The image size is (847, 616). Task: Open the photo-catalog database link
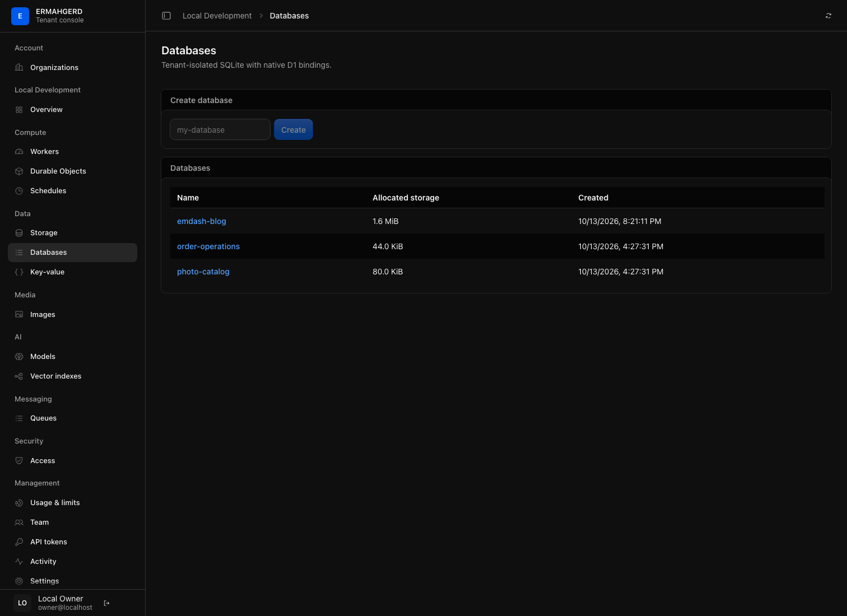(x=203, y=272)
